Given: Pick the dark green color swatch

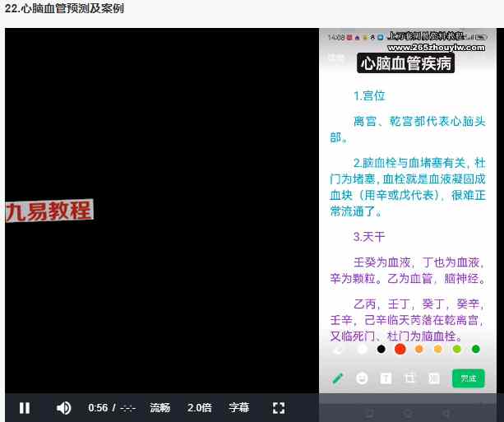Looking at the screenshot, I should tap(476, 350).
